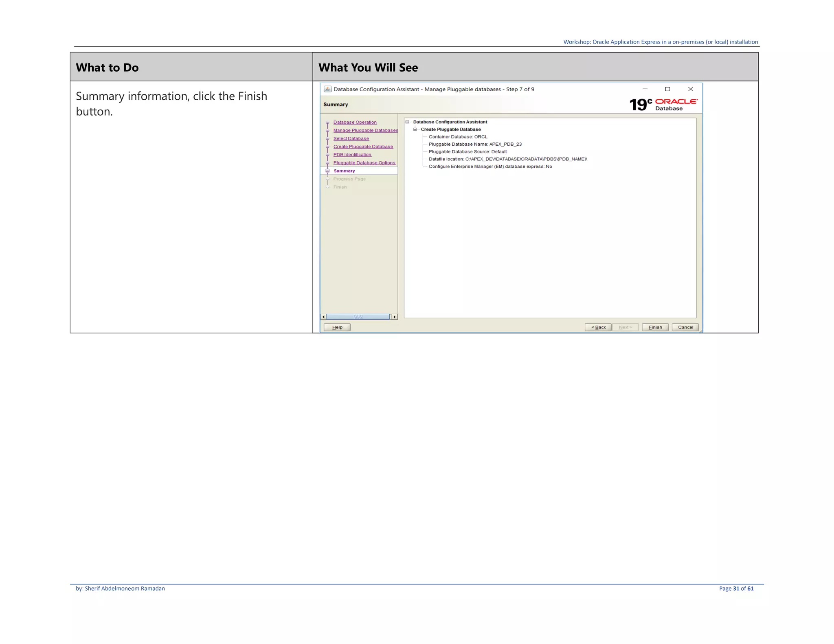This screenshot has width=834, height=644.
Task: Open the Database Operation step link
Action: point(355,122)
